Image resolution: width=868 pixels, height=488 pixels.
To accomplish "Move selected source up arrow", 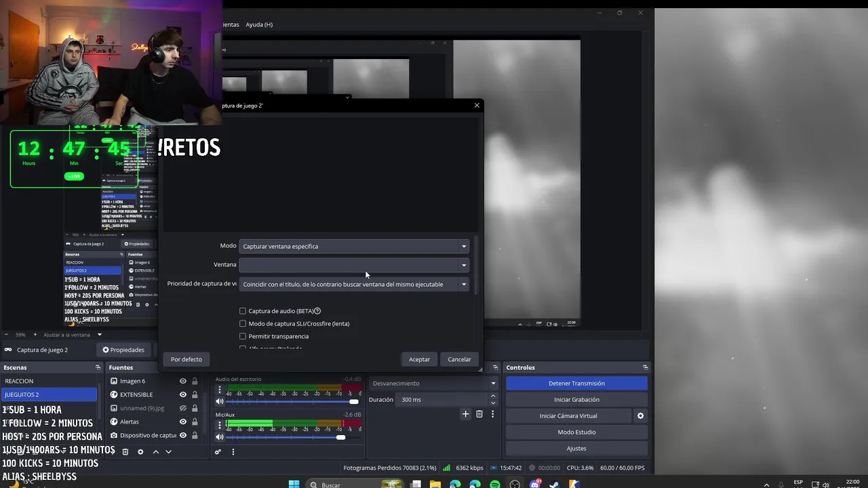I will [x=155, y=451].
